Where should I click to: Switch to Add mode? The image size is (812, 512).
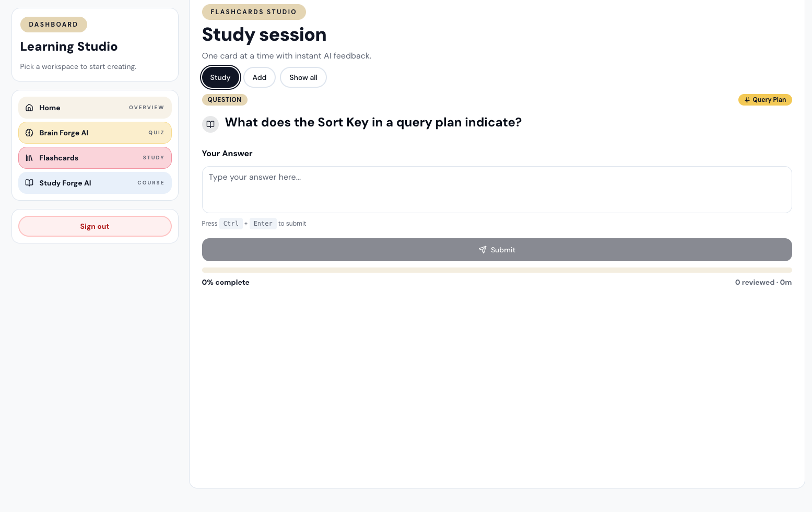[260, 77]
